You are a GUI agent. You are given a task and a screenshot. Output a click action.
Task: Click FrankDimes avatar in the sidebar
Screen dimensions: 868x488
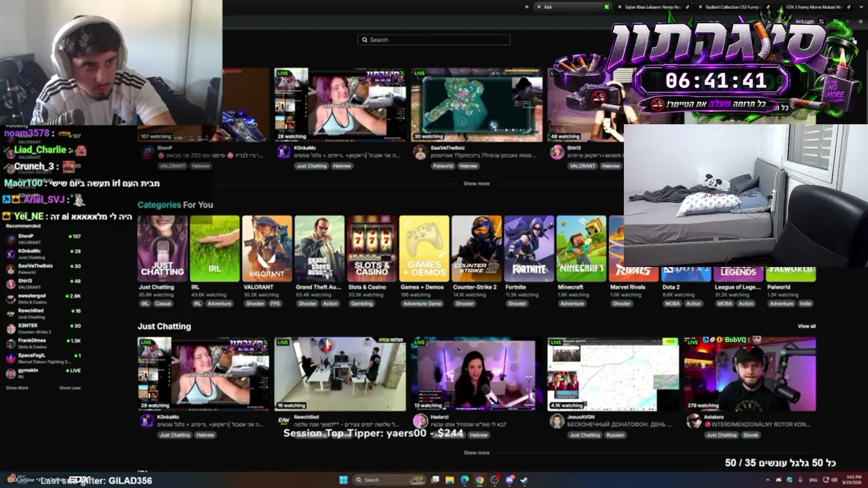point(11,343)
